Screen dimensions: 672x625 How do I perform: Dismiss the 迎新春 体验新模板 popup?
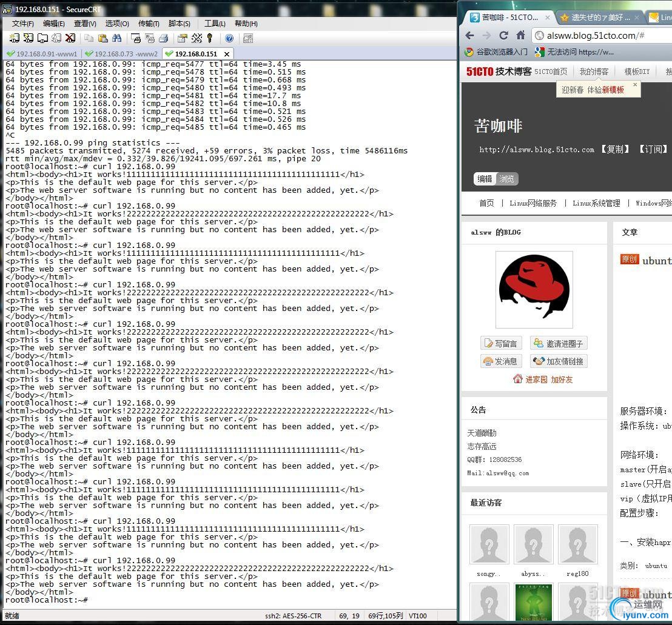635,85
